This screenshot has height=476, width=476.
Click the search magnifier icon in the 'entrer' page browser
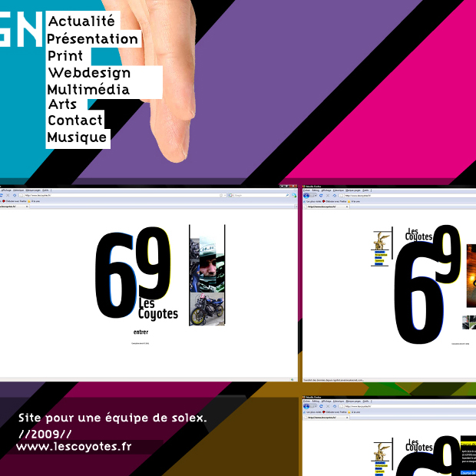287,195
